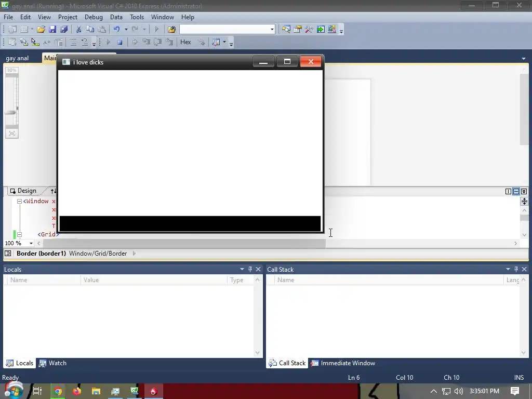Click the Open File folder icon
532x399 pixels.
tap(41, 30)
